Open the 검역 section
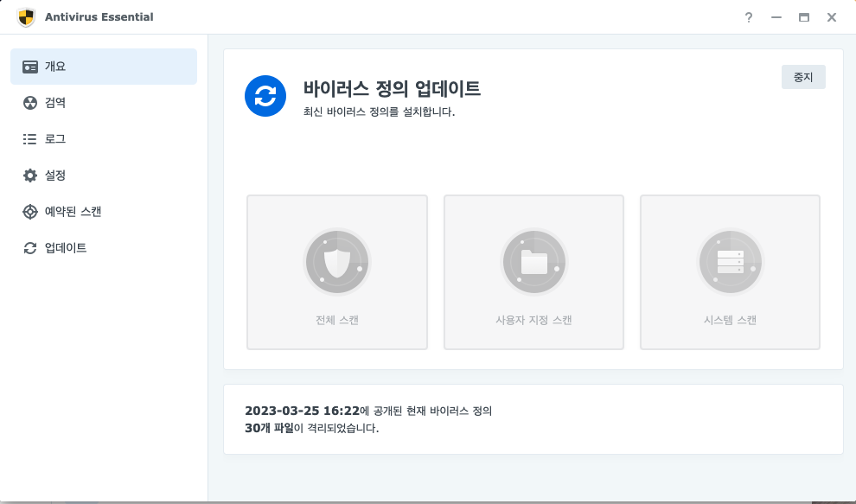Image resolution: width=856 pixels, height=504 pixels. (104, 103)
